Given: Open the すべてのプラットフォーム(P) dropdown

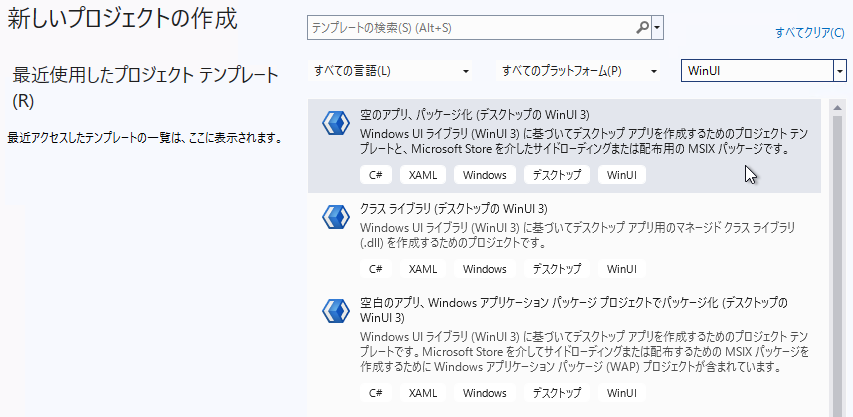Looking at the screenshot, I should tap(579, 71).
